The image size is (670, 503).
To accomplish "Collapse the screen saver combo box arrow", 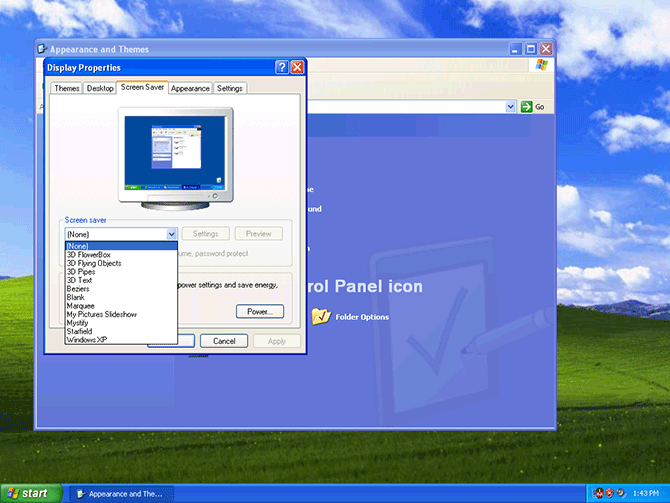I will [171, 234].
